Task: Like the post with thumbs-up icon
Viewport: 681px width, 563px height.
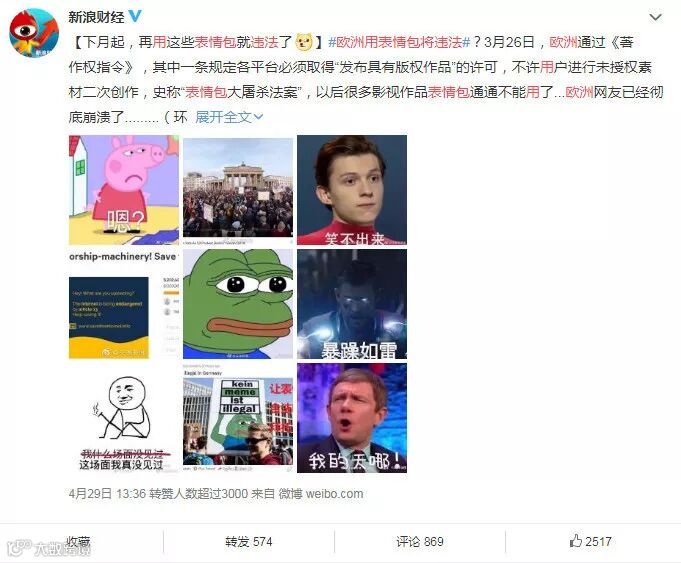Action: 590,541
